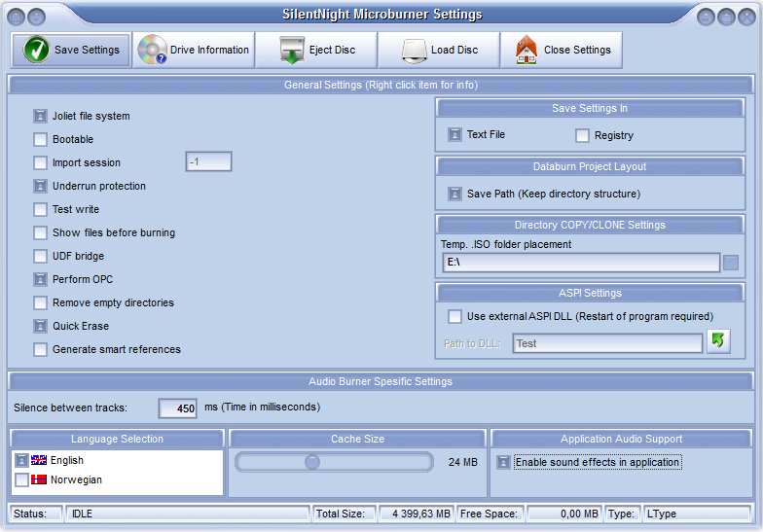The height and width of the screenshot is (532, 763).
Task: Click the IDLE status field
Action: tap(187, 514)
